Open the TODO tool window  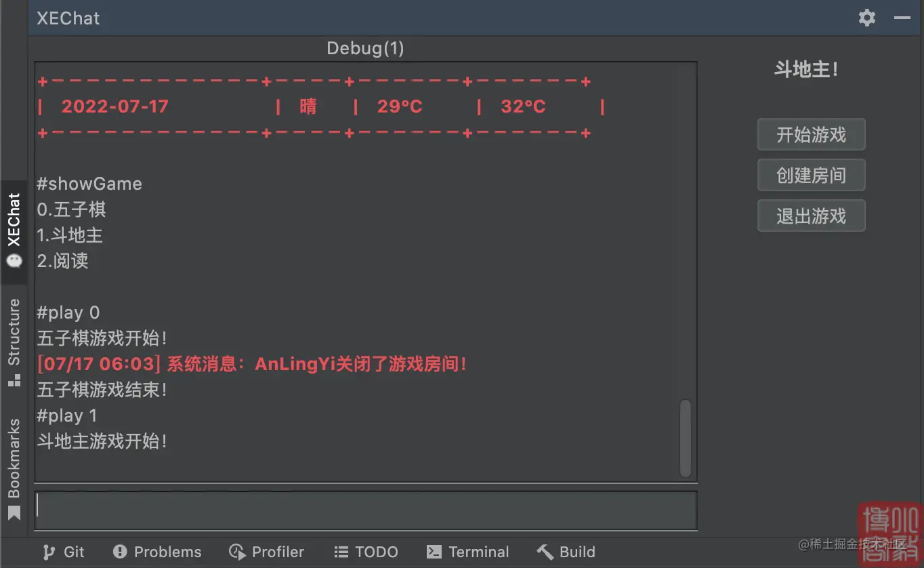pos(366,552)
